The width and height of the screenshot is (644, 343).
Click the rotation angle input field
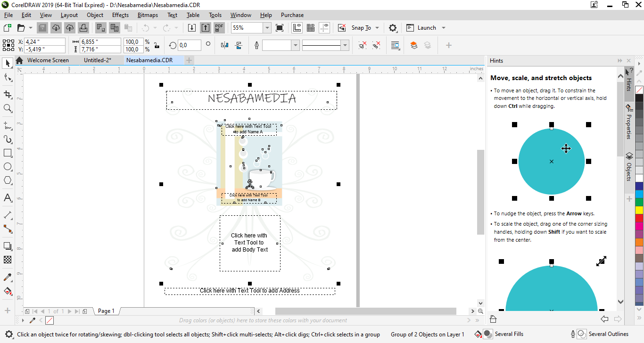[x=189, y=45]
